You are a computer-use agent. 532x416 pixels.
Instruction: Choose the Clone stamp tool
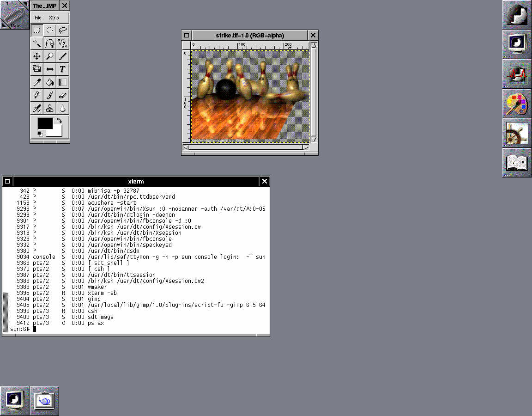pos(49,108)
